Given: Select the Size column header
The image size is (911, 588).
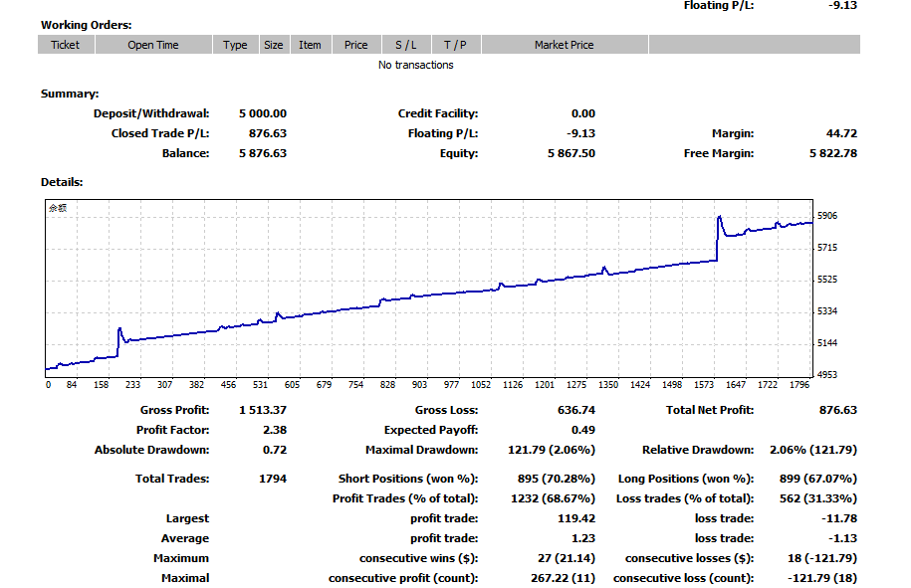Looking at the screenshot, I should 274,45.
